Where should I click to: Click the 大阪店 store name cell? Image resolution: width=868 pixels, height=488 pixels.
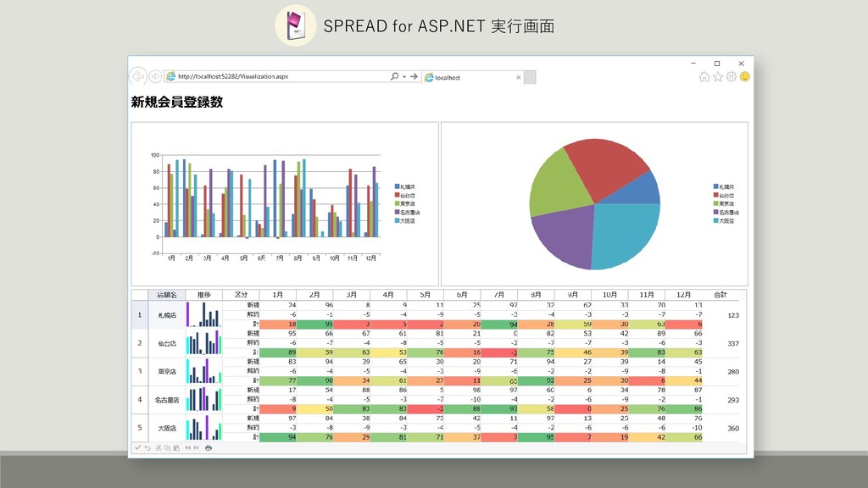tap(167, 428)
